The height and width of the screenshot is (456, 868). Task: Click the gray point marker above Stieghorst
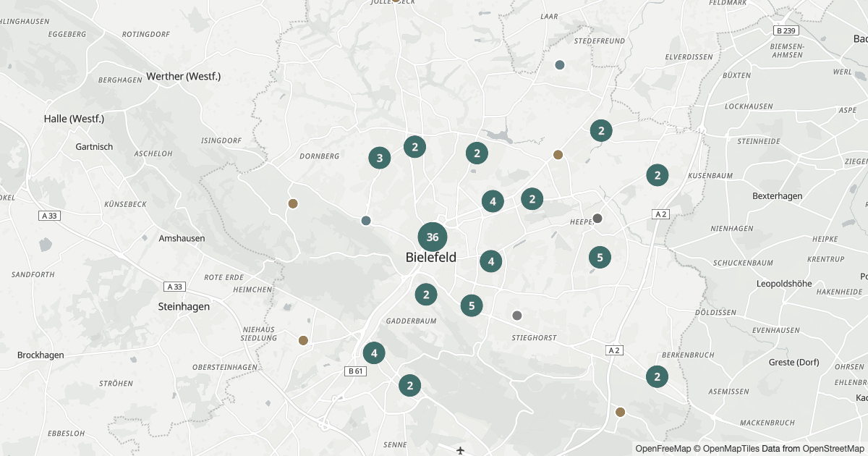tap(516, 315)
